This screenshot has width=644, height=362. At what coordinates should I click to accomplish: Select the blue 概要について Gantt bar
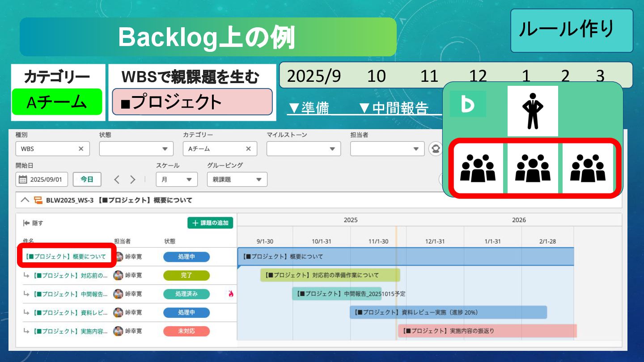point(406,257)
